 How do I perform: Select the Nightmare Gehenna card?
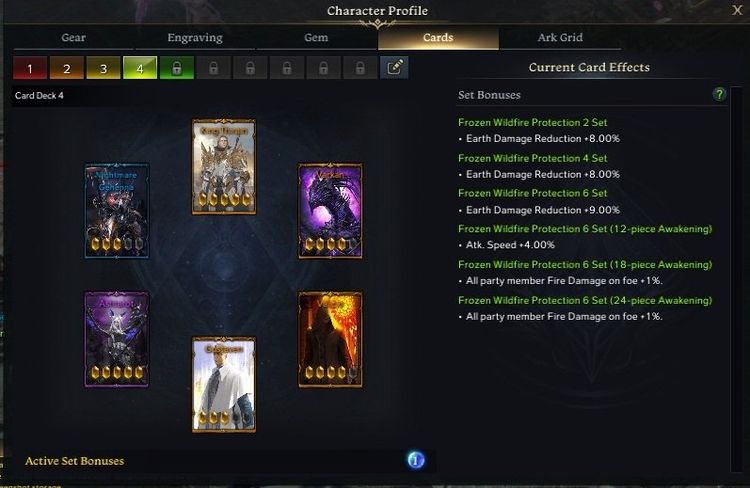point(117,211)
